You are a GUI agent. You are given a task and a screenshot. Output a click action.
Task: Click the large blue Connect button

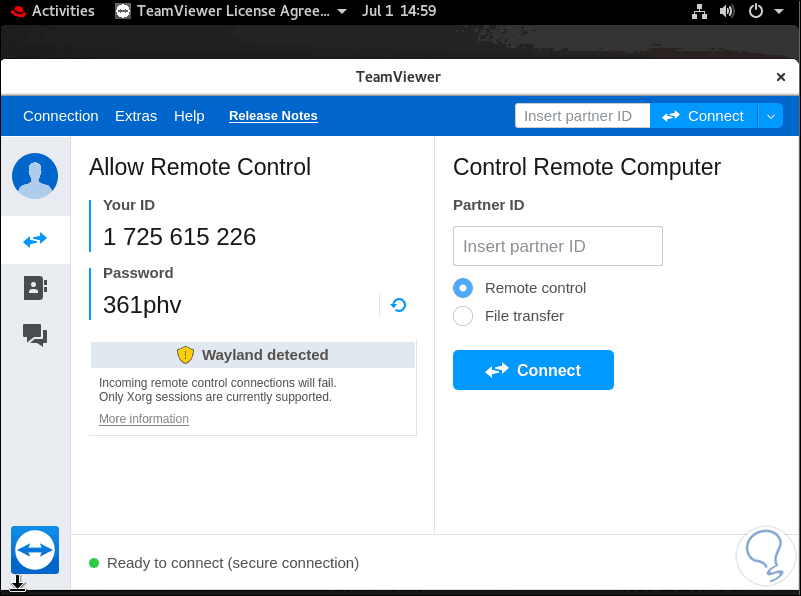click(533, 370)
